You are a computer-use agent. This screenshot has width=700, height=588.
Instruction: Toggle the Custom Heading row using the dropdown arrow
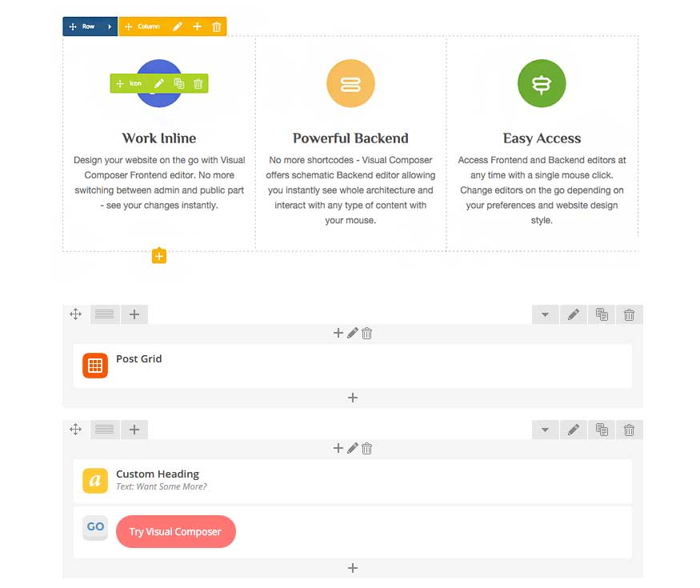[546, 430]
